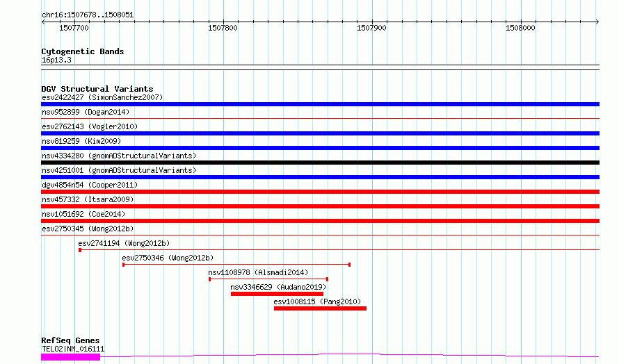Click the left arrow of the ruler
Viewport: 619px width, 364px height.
point(43,22)
